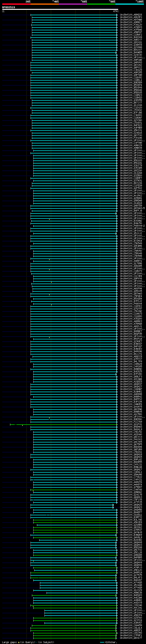
Task: Open hit UniRef100_A3M057
Action: 131,623
